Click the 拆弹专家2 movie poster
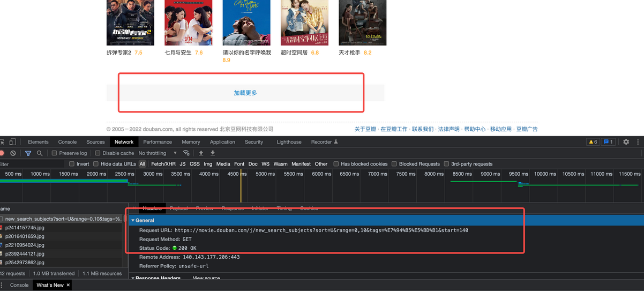644x291 pixels. [x=130, y=23]
